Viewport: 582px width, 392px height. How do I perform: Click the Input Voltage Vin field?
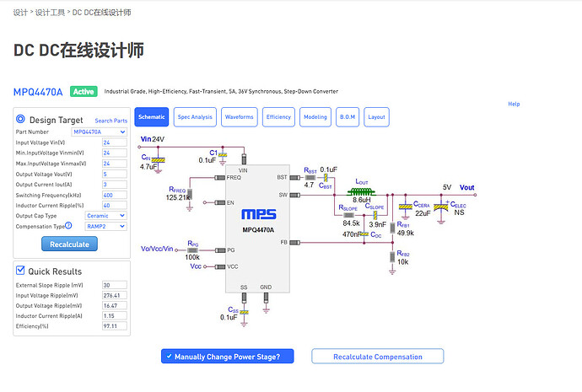[x=115, y=142]
